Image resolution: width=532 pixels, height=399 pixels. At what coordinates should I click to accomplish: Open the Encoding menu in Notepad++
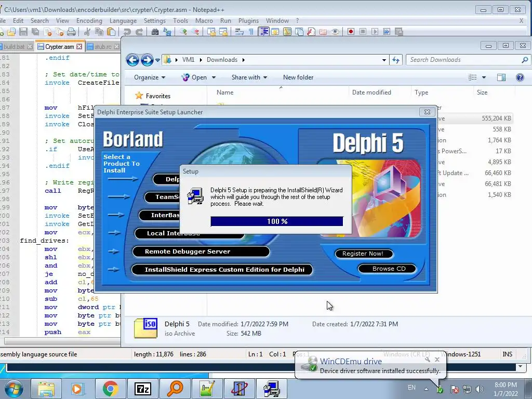click(89, 21)
